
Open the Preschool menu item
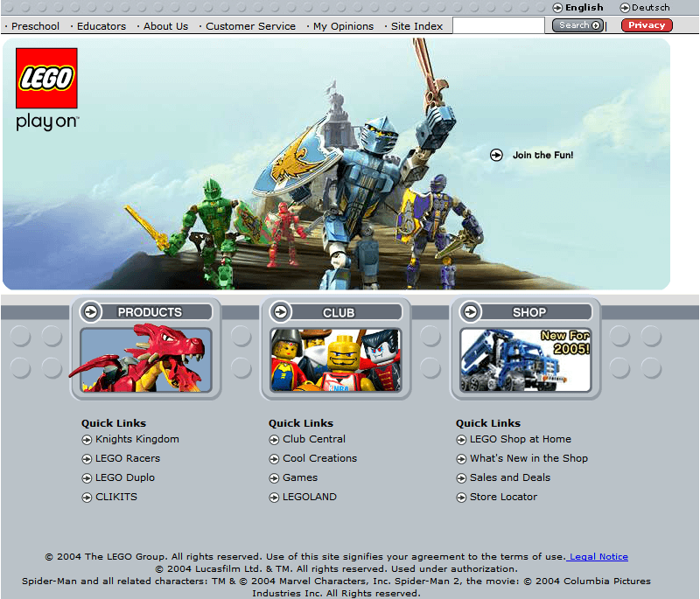click(x=35, y=26)
